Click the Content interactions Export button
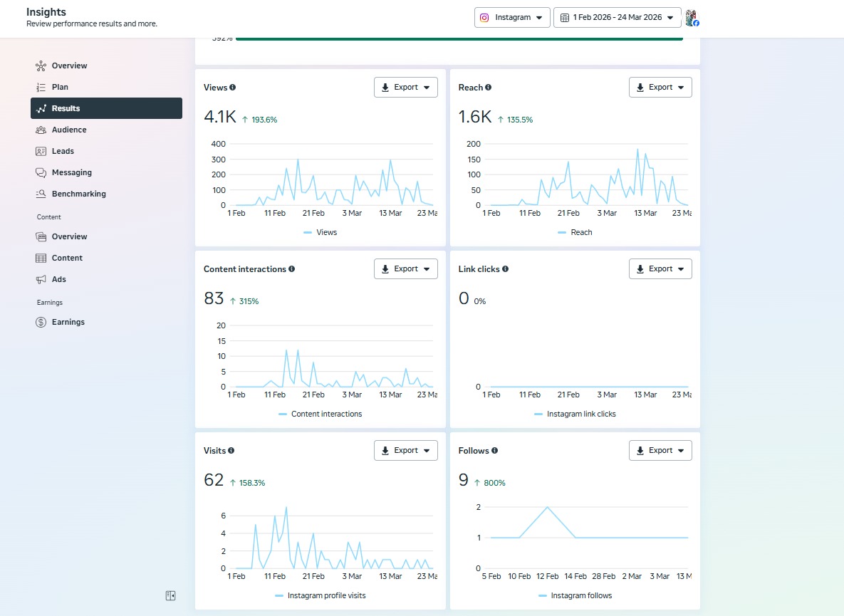 pos(406,269)
